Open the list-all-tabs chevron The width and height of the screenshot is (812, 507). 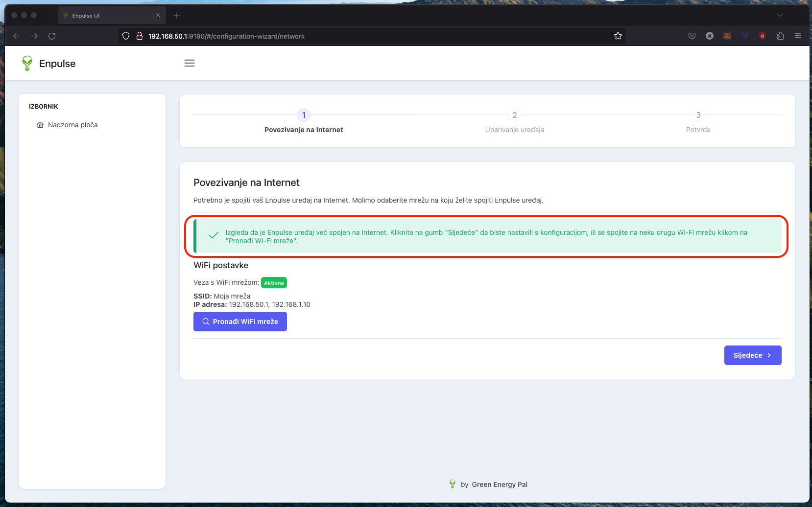pos(780,15)
